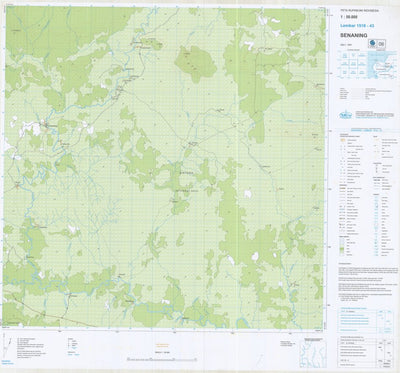
Task: Click the boxed 08 number beside the globe
Action: [x=381, y=43]
